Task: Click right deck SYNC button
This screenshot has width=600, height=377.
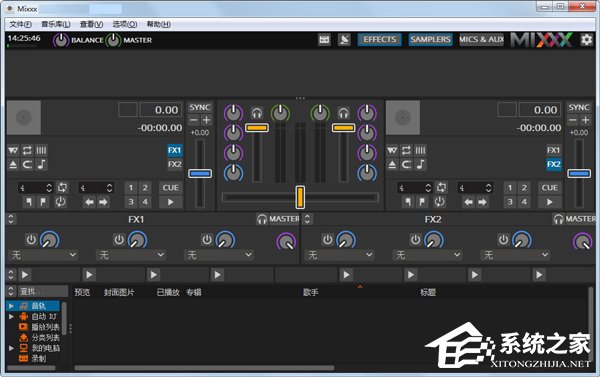Action: tap(579, 107)
